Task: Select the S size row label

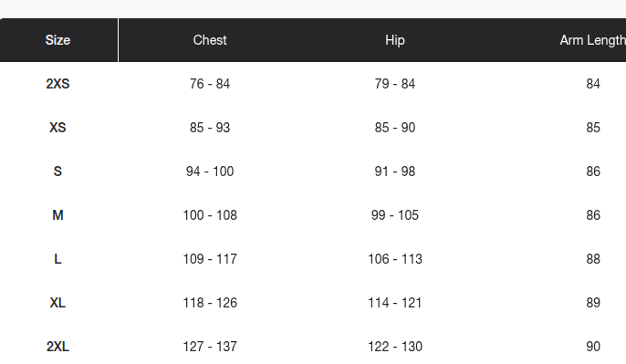Action: [57, 172]
